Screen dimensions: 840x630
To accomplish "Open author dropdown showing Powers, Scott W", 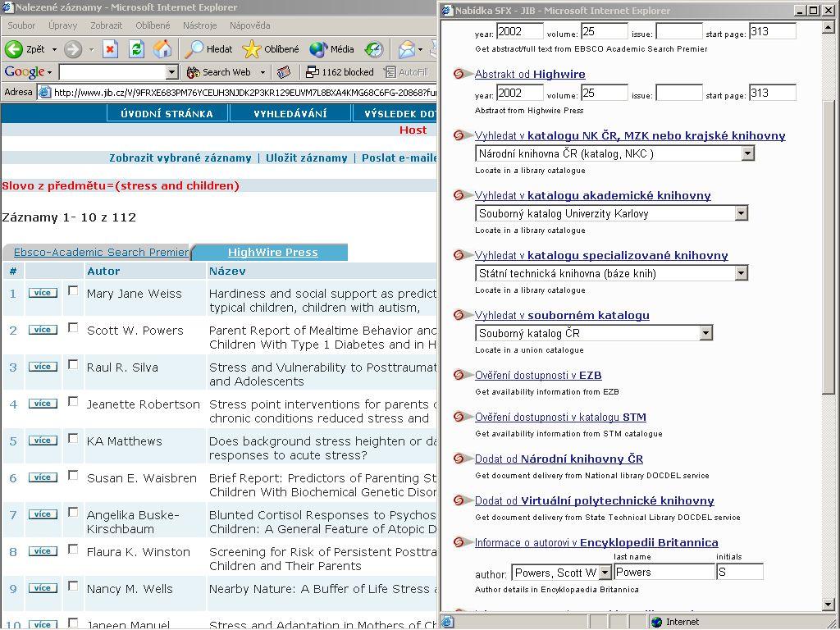I will tap(605, 573).
